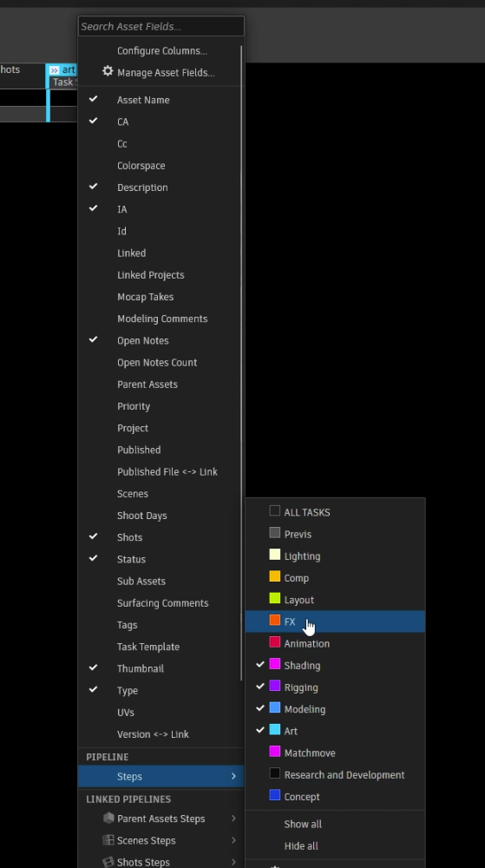Choose Hide all steps

[x=301, y=845]
